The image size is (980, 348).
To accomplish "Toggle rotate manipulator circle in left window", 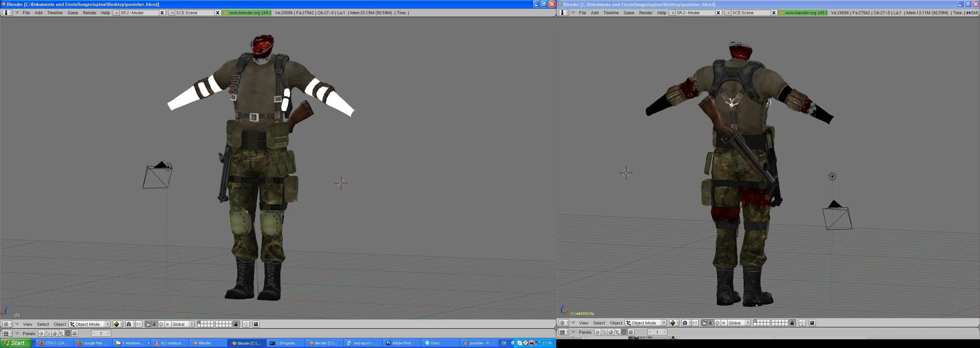I will 161,324.
